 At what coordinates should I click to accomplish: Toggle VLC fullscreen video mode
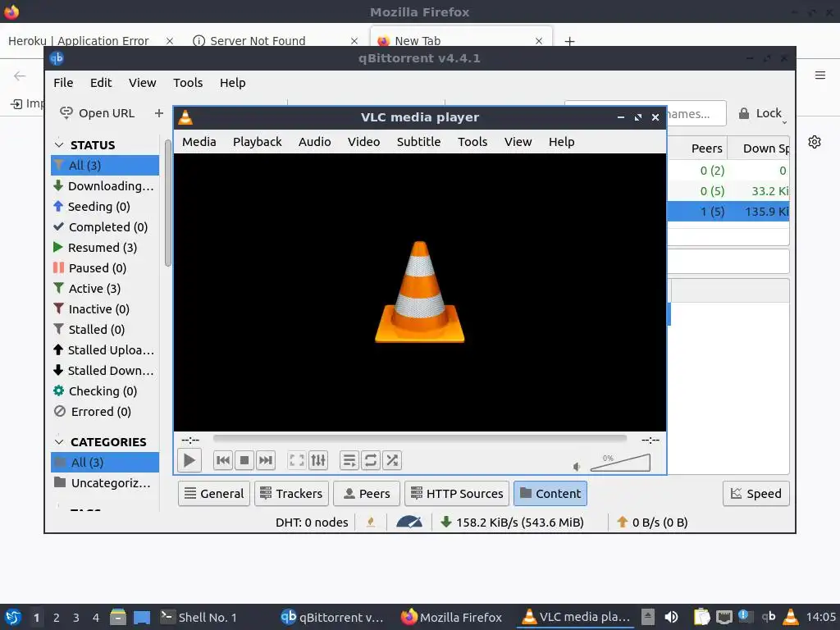297,460
